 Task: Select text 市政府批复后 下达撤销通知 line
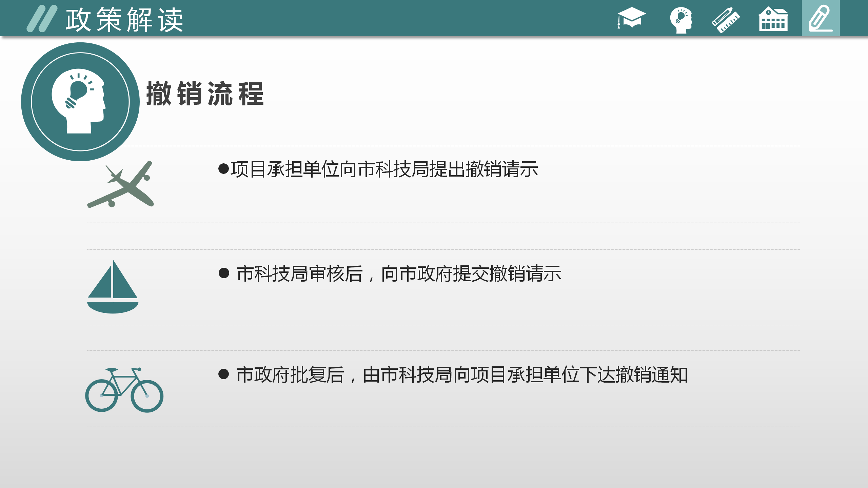[x=462, y=375]
